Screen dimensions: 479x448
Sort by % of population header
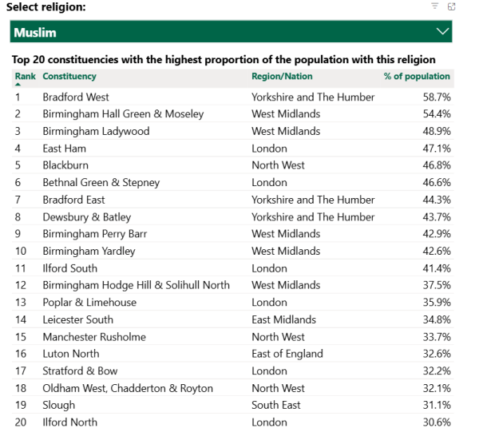[x=417, y=77]
